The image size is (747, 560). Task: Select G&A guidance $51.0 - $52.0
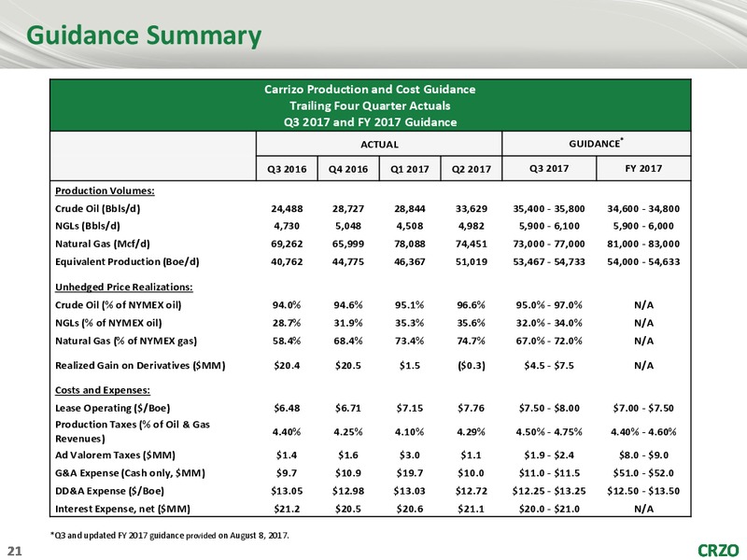point(643,473)
